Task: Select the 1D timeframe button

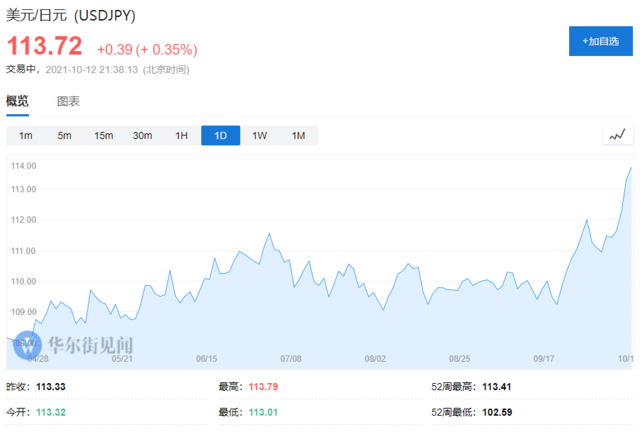Action: [220, 136]
